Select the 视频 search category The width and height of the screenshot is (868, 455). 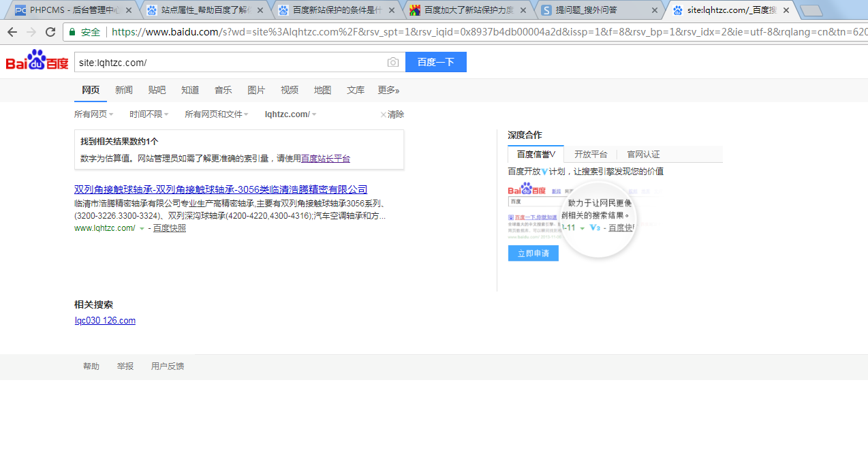pos(290,90)
